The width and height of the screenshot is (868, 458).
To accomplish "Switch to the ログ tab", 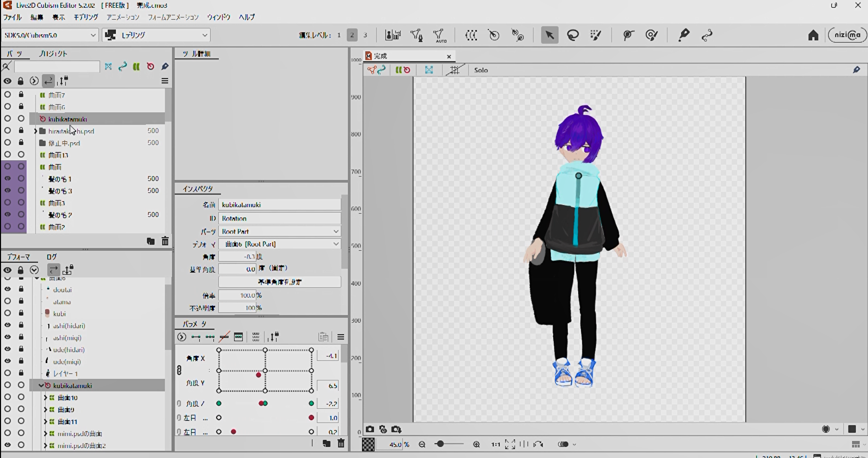I will pyautogui.click(x=52, y=257).
